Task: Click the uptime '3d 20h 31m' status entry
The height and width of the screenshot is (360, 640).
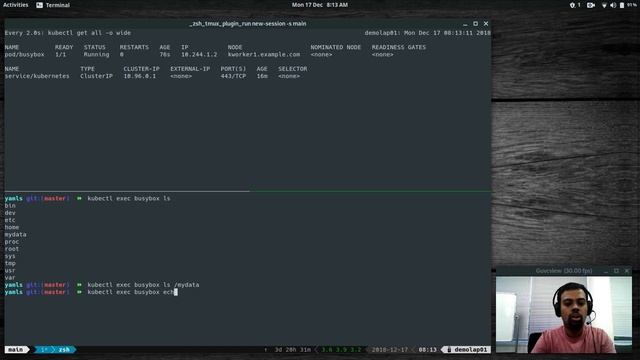Action: pyautogui.click(x=293, y=350)
